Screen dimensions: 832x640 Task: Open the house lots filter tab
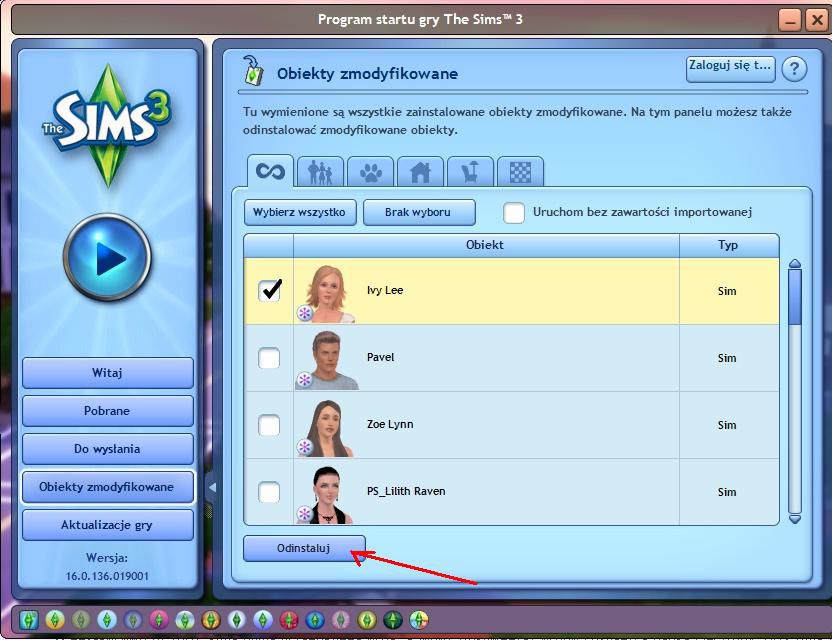click(420, 172)
